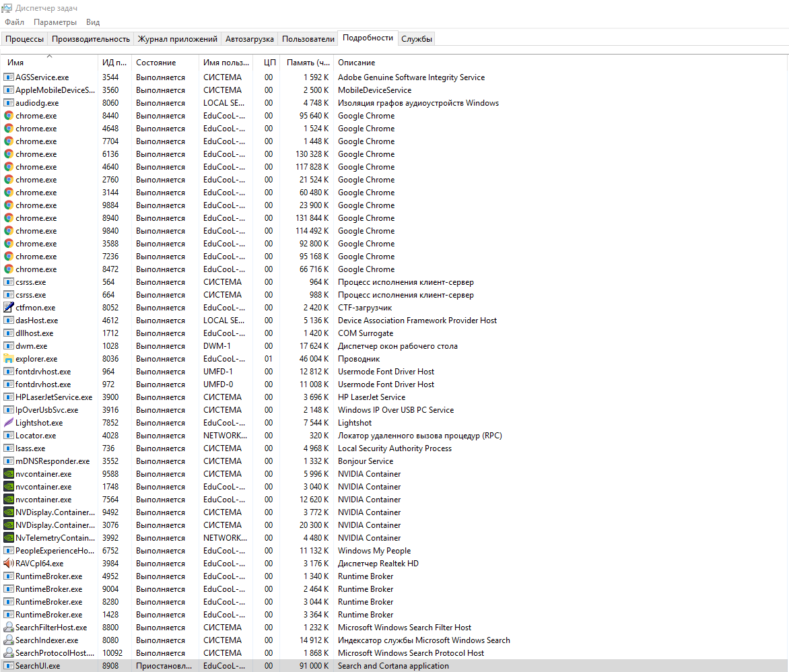Open the Параметры menu

pyautogui.click(x=55, y=22)
